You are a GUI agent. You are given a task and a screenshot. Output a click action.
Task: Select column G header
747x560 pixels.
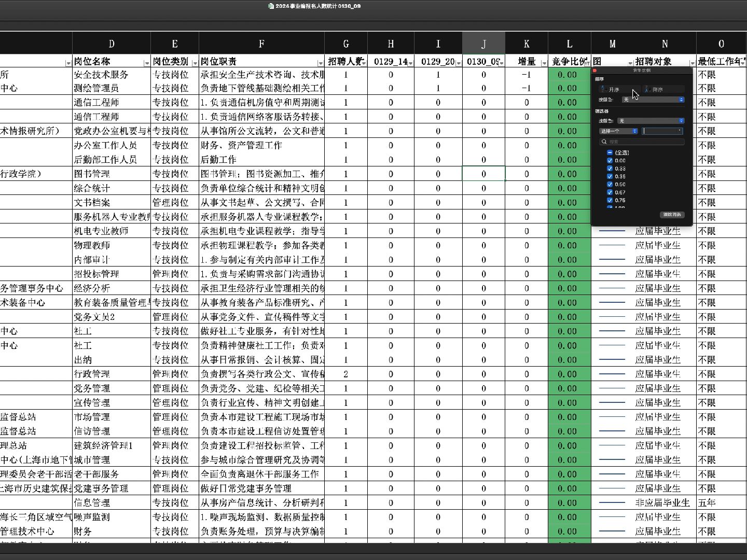point(346,44)
